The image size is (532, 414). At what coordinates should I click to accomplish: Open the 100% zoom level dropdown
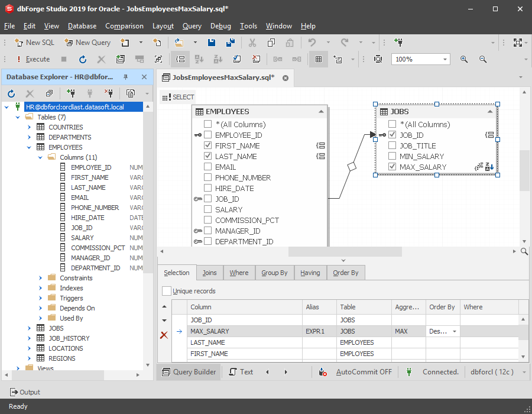(445, 59)
